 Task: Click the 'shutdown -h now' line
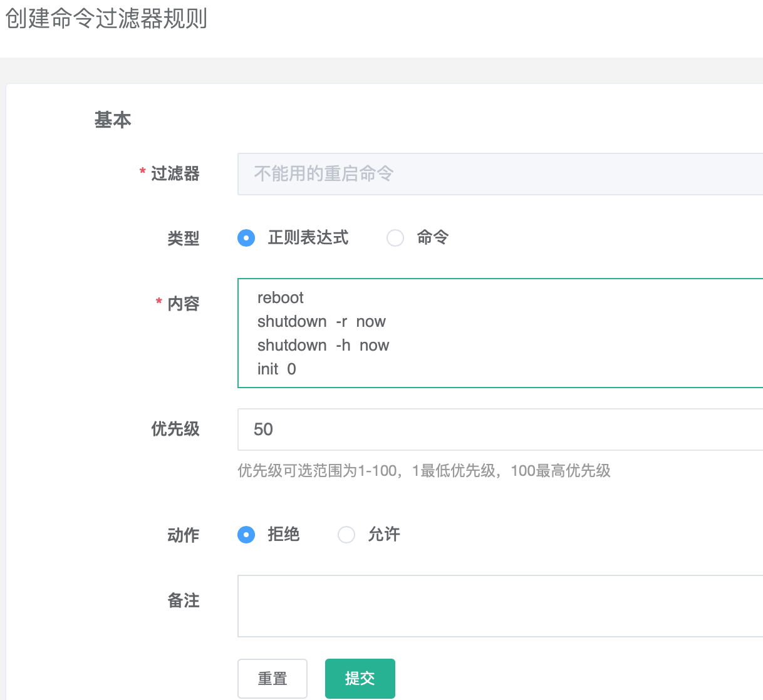[323, 346]
